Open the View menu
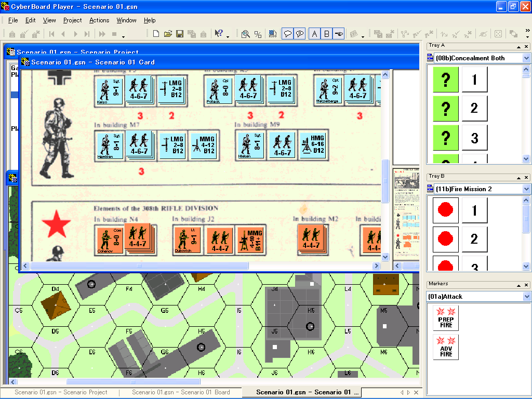This screenshot has width=532, height=399. point(49,20)
